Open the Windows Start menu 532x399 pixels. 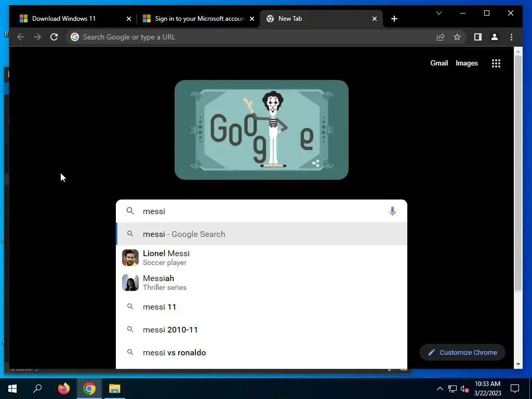pos(12,389)
